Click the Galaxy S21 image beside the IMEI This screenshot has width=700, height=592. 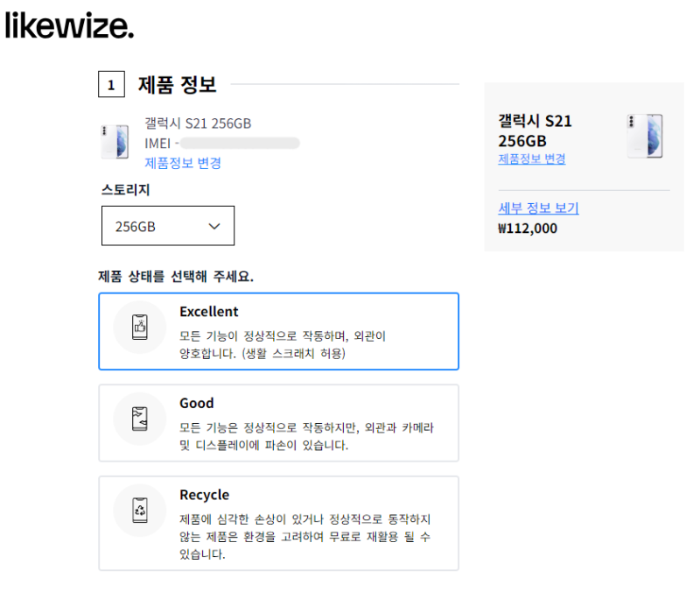click(115, 142)
